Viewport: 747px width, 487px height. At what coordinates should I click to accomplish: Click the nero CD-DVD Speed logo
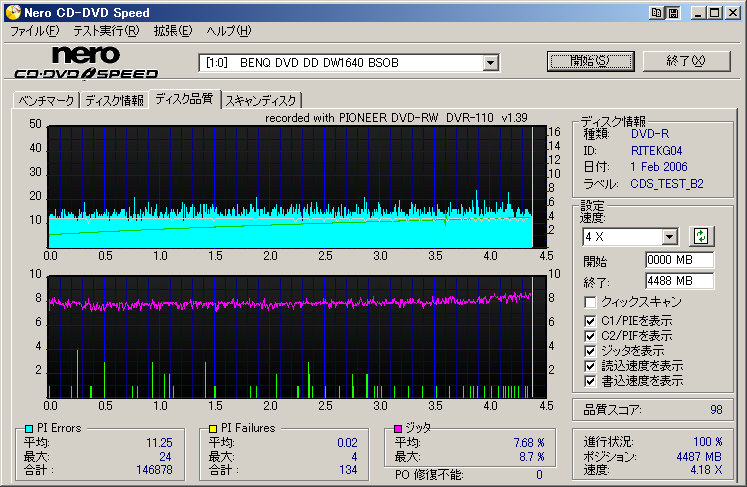(x=86, y=62)
